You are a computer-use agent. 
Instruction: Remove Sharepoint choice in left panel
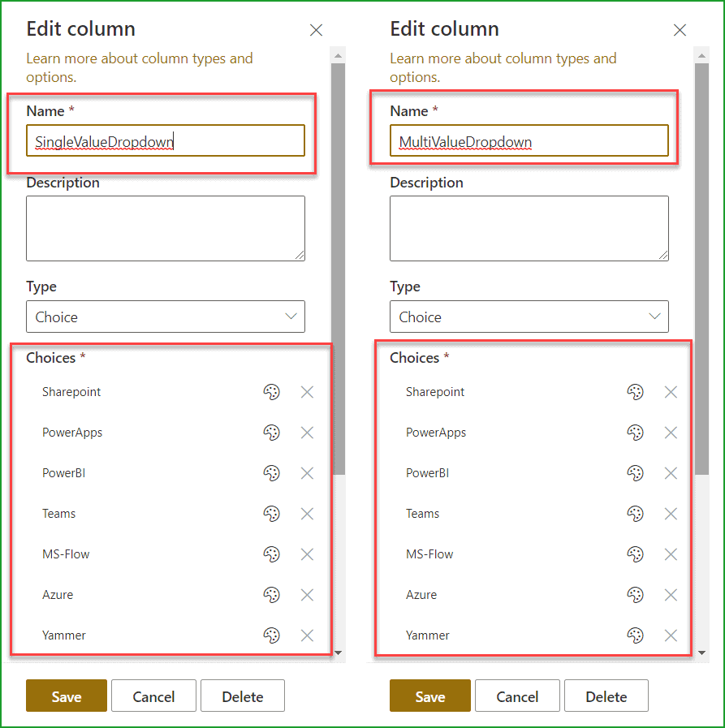[x=307, y=392]
